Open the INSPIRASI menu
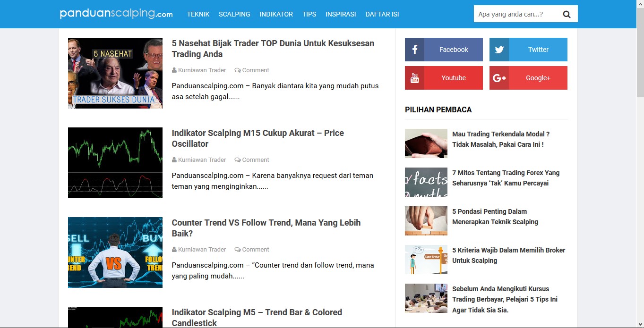644x328 pixels. coord(341,14)
